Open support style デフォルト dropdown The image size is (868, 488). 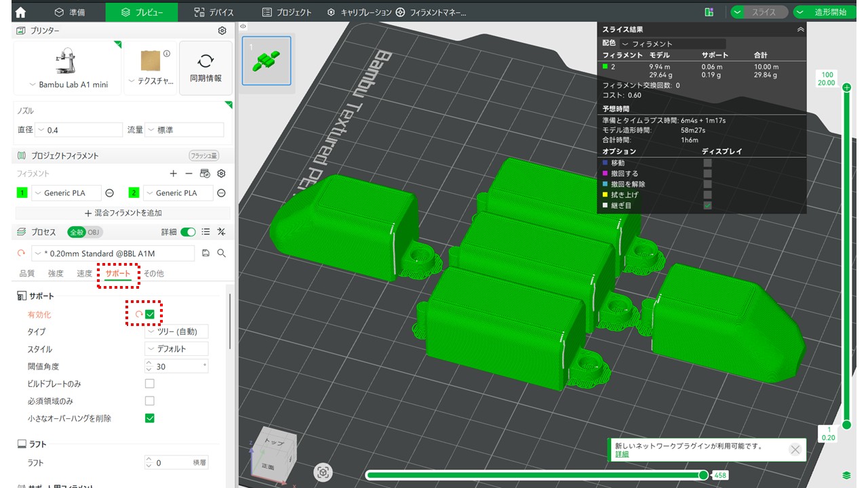tap(177, 349)
